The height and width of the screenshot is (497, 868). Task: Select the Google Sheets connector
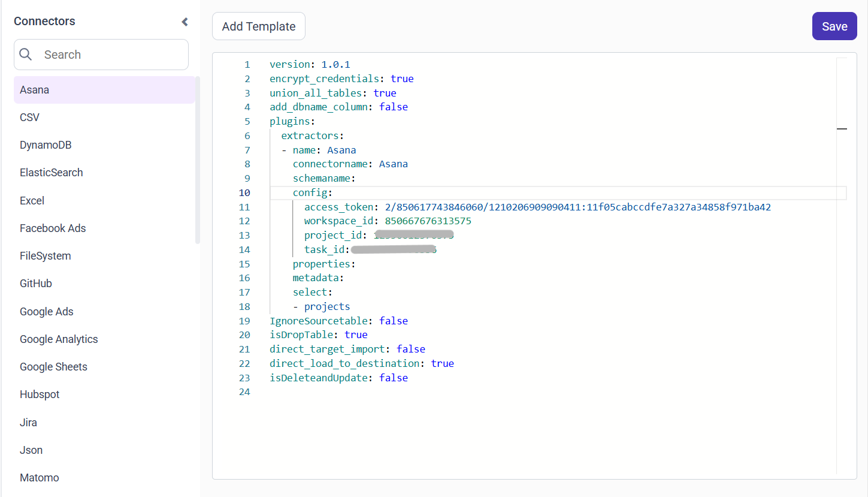pyautogui.click(x=53, y=366)
